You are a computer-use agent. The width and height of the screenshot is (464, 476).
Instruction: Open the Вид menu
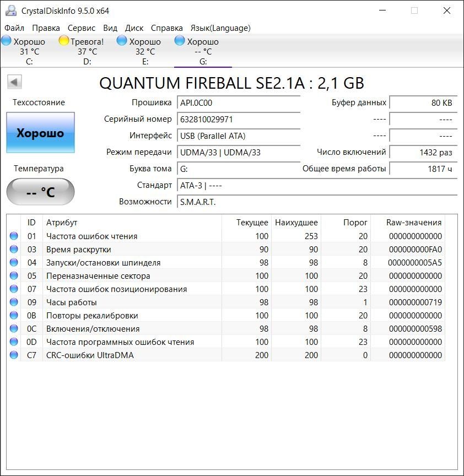(x=110, y=28)
